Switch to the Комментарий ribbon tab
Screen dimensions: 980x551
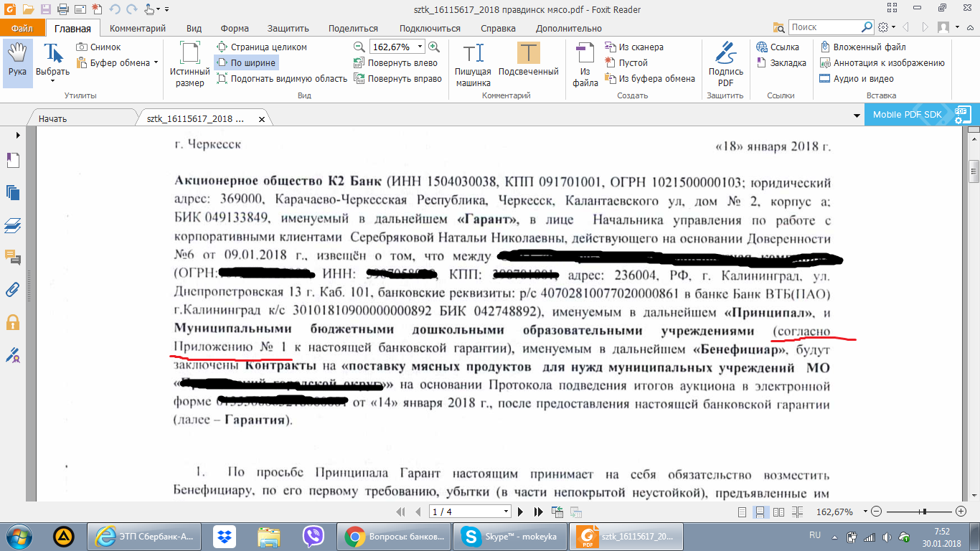click(x=138, y=29)
